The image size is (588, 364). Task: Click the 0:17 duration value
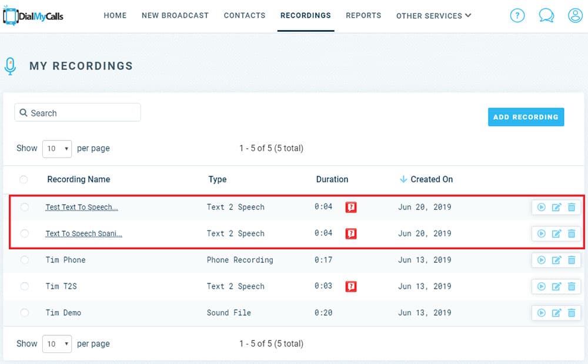point(323,260)
